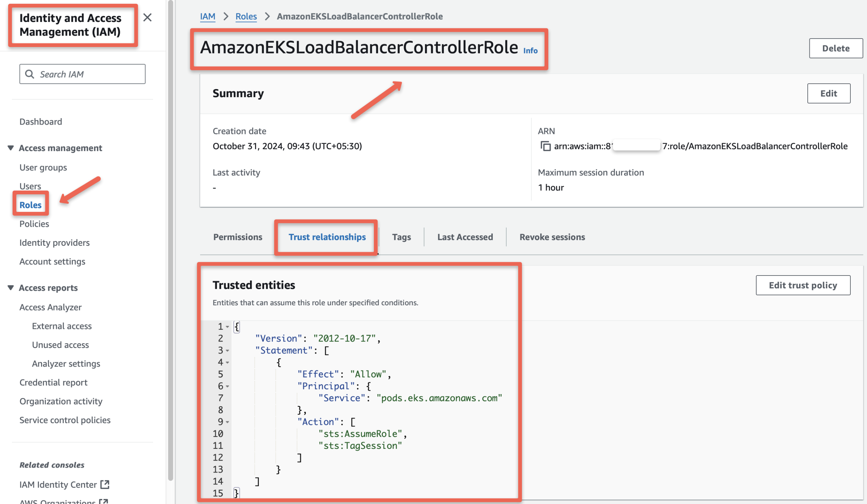Close the IAM navigation sidebar
This screenshot has height=504, width=867.
tap(148, 18)
